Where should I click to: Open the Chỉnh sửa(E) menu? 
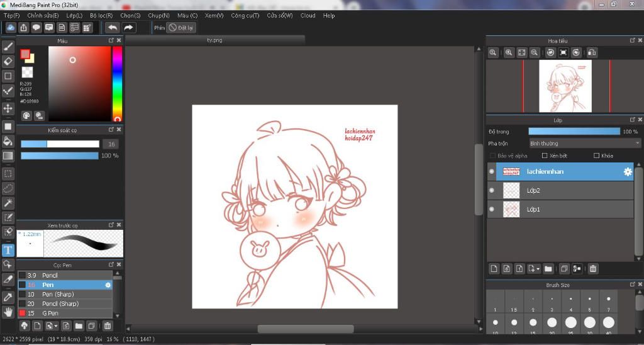pyautogui.click(x=43, y=16)
